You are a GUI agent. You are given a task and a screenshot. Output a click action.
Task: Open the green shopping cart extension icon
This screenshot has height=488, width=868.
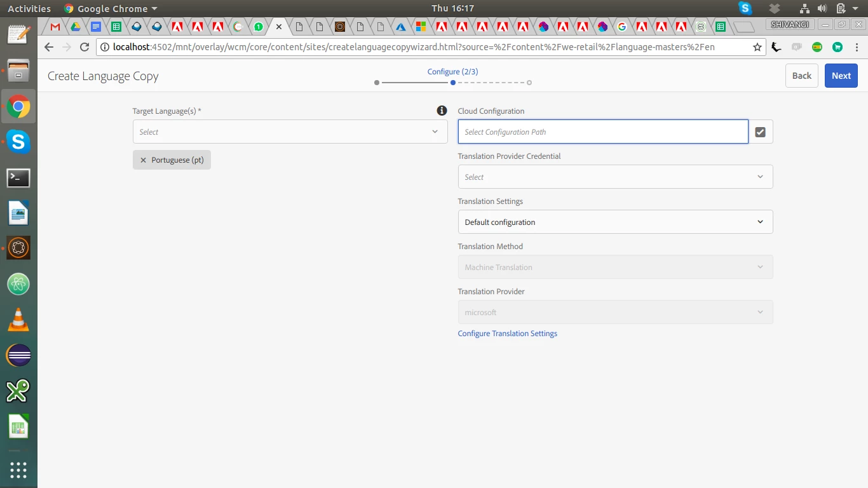(x=837, y=47)
